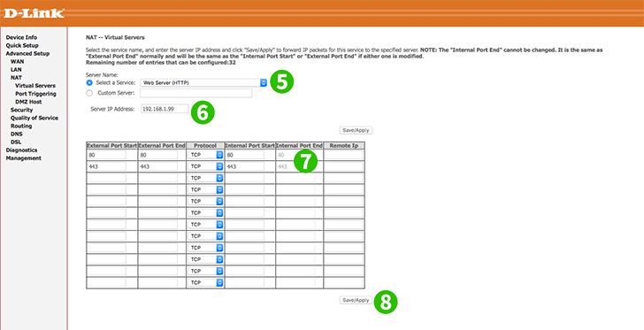Screen dimensions: 644x330
Task: Open the Web Server (HTTP) service dropdown
Action: click(203, 82)
